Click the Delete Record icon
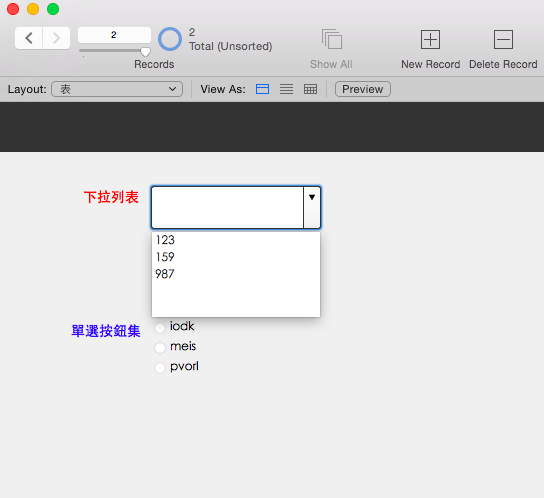Viewport: 544px width, 498px height. pyautogui.click(x=503, y=39)
